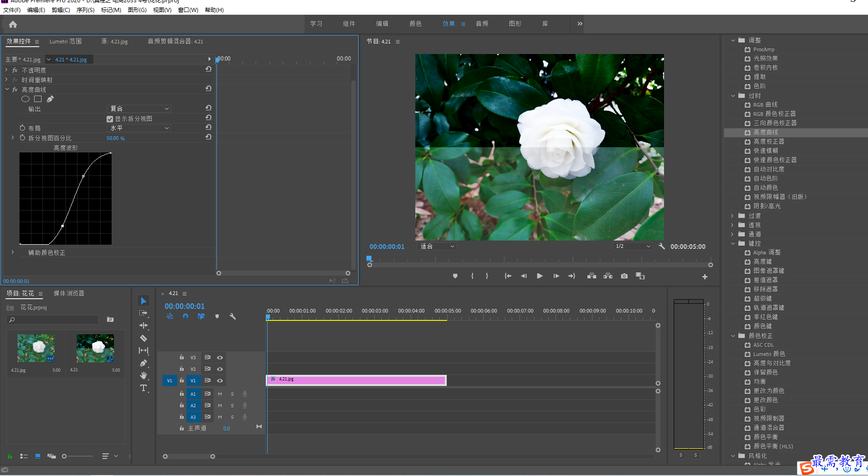Open playback resolution dropdown 1/2
The image size is (868, 476).
(x=633, y=246)
